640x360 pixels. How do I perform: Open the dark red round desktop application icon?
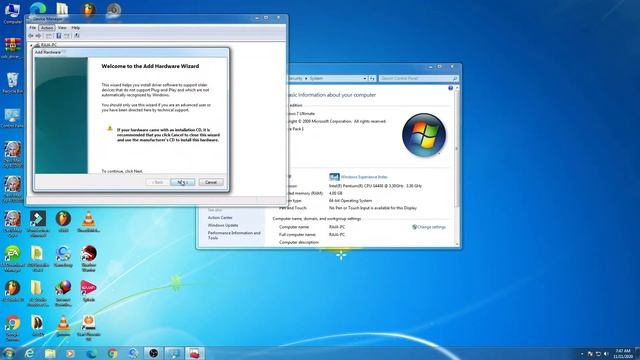click(89, 258)
